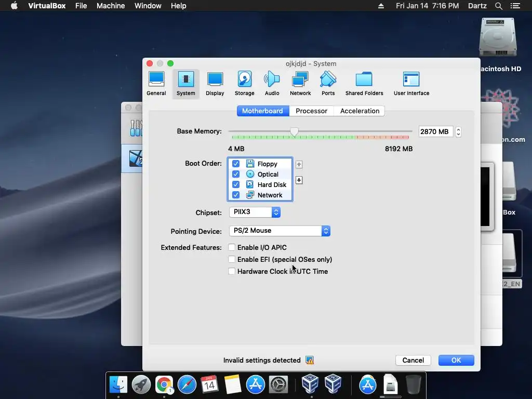Viewport: 532px width, 399px height.
Task: Click the Dartz user name in menu bar
Action: coord(477,6)
